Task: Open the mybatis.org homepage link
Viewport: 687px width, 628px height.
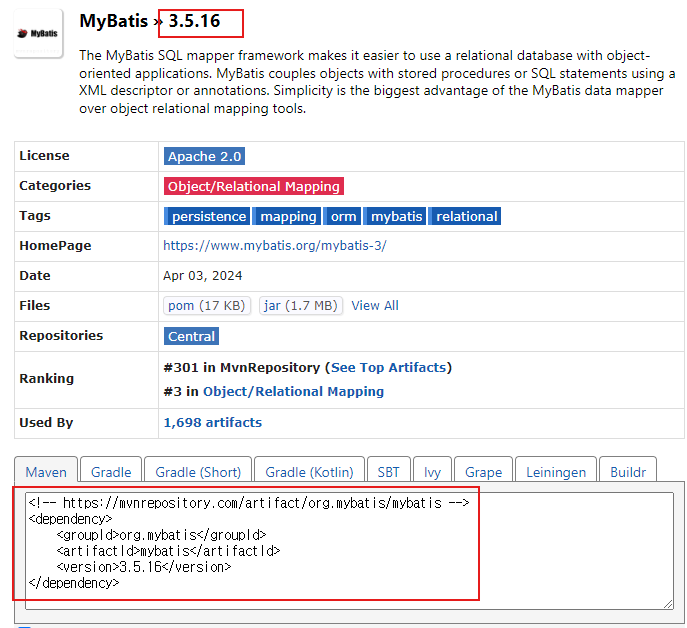Action: coord(275,245)
